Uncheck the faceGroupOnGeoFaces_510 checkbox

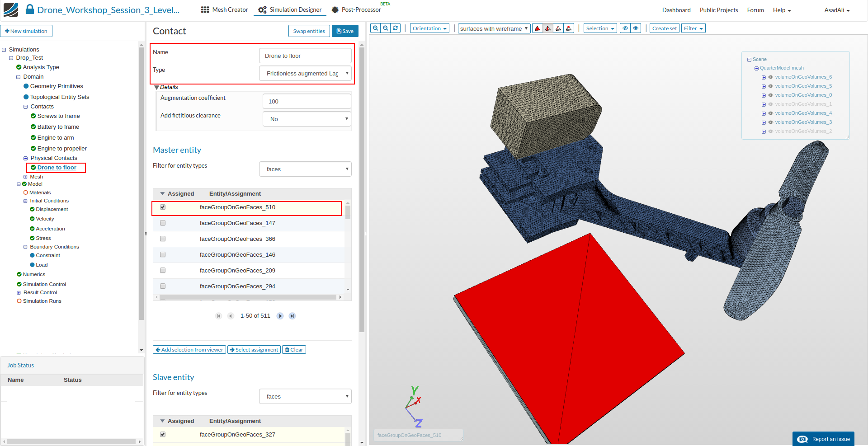[163, 207]
